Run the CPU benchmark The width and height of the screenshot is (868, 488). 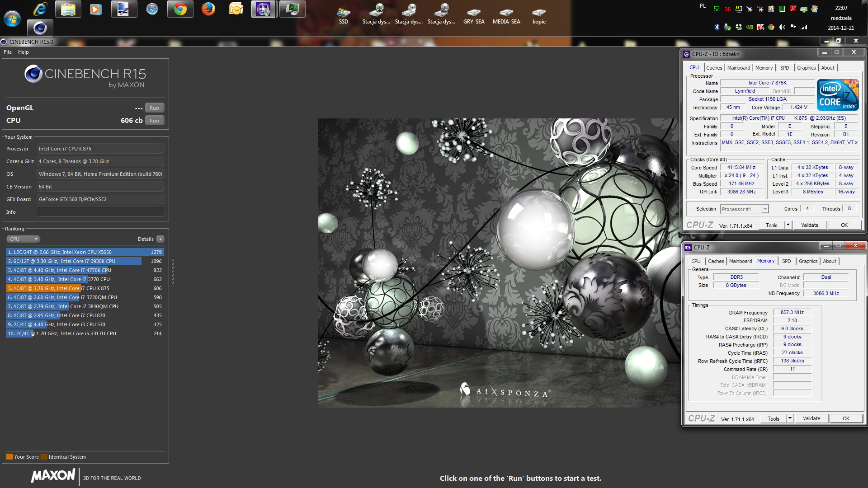click(155, 121)
